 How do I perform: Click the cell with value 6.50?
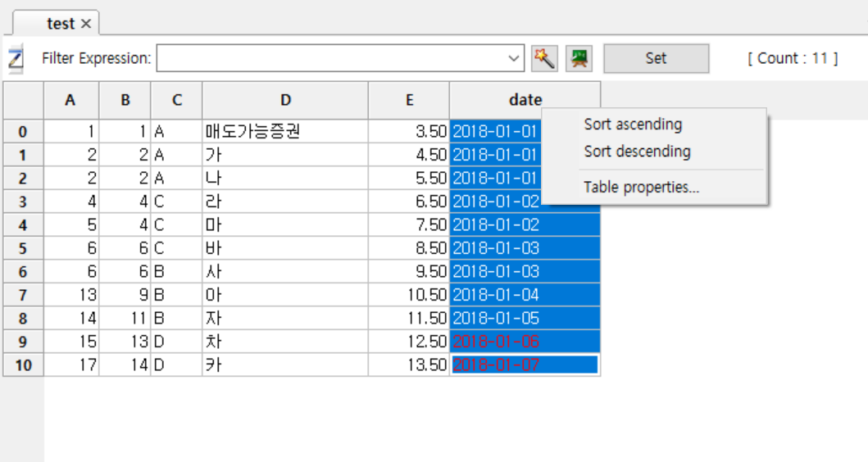click(409, 202)
